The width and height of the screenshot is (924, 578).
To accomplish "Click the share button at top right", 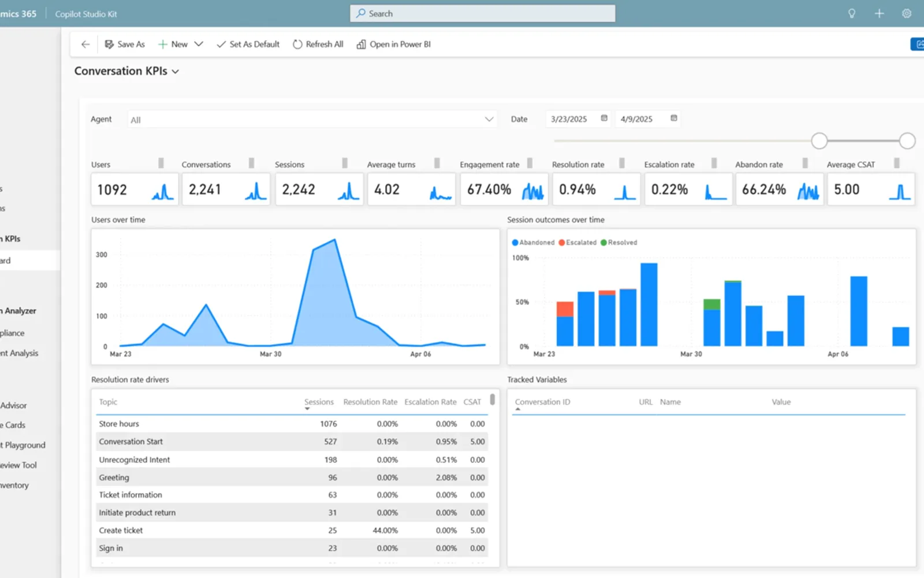I will click(918, 44).
